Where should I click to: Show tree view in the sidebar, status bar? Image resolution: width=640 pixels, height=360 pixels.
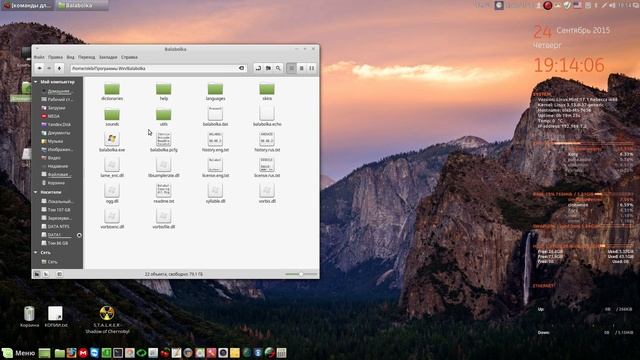[x=46, y=274]
